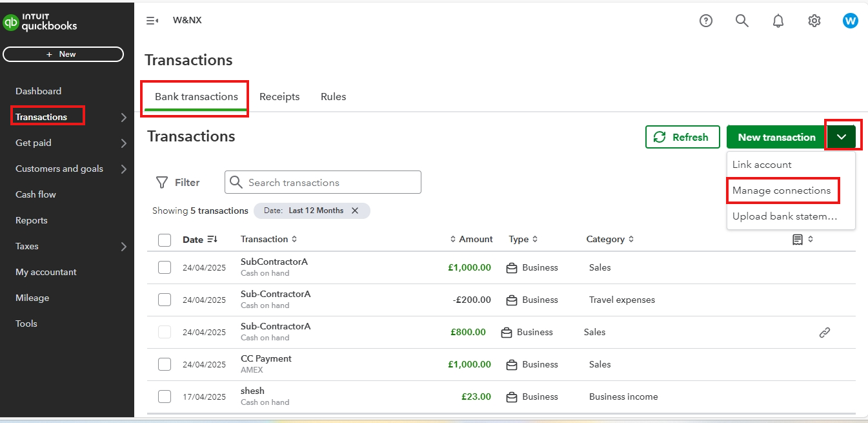The height and width of the screenshot is (423, 868).
Task: Click the link icon on £800.00 transaction
Action: [x=824, y=333]
